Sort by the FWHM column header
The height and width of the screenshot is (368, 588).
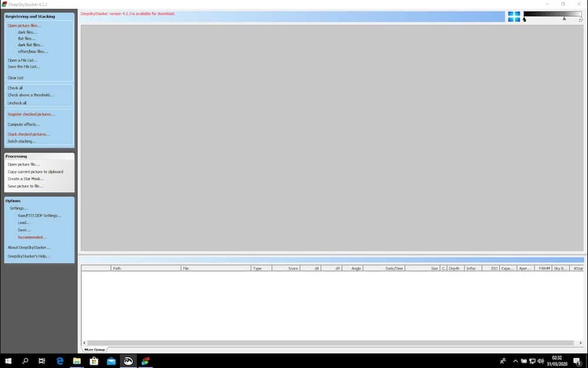point(543,268)
